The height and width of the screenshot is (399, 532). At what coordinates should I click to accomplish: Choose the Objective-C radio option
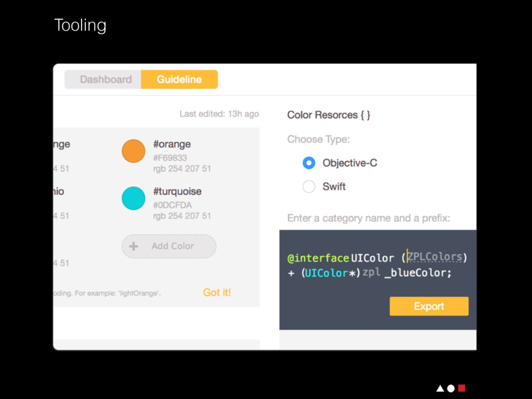click(x=309, y=163)
